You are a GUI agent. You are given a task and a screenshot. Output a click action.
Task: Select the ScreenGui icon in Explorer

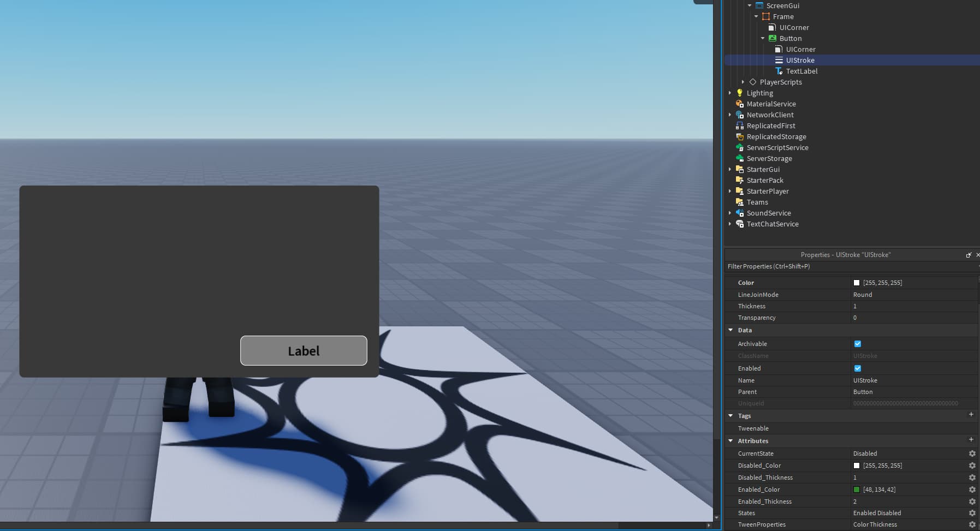point(760,5)
